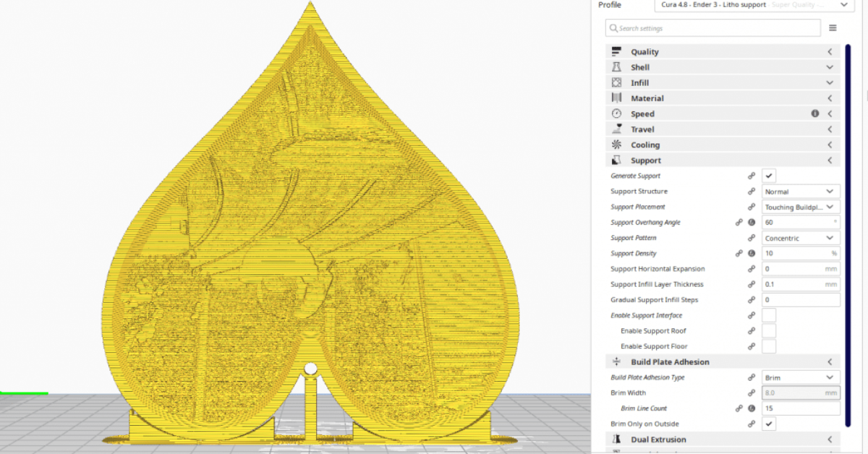
Task: Disable the Generate Support checkbox
Action: [x=768, y=175]
